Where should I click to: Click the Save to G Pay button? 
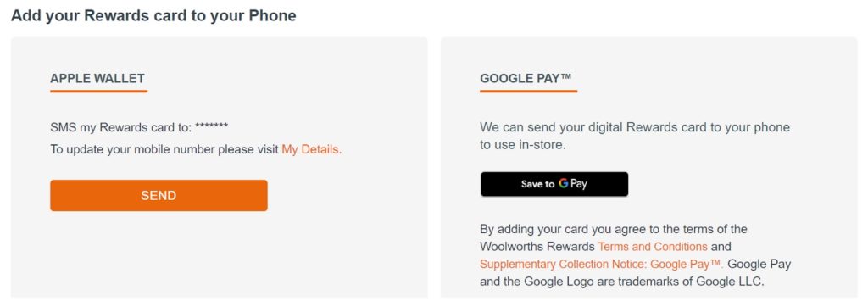(554, 184)
